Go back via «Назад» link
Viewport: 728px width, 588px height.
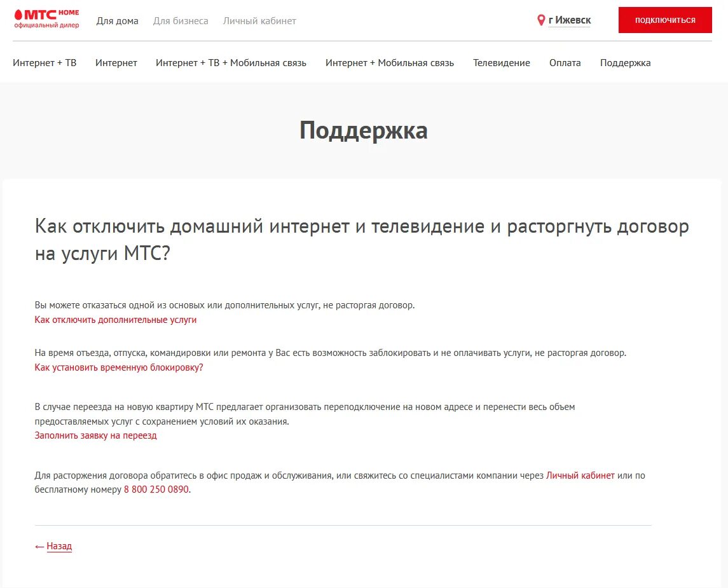59,546
